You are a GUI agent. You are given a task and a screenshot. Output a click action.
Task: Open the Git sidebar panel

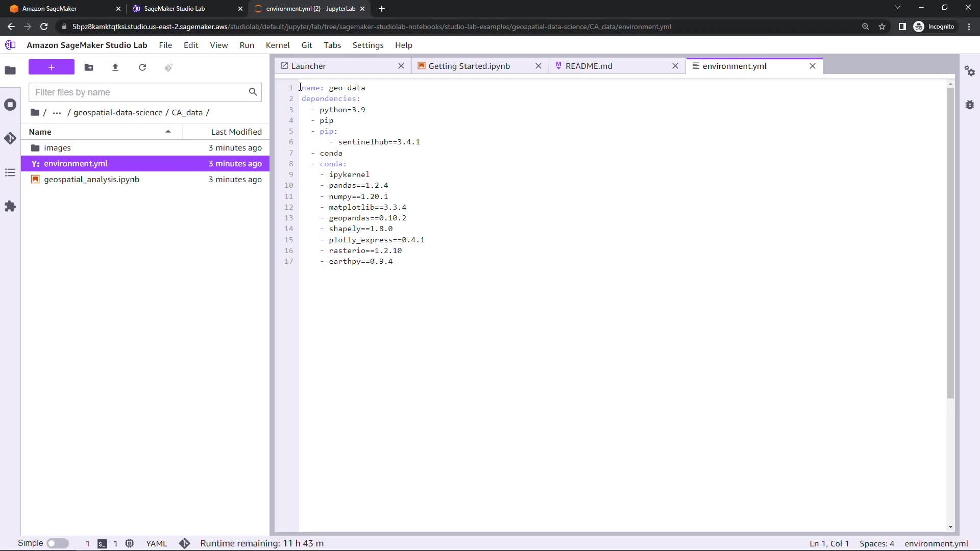(x=10, y=138)
